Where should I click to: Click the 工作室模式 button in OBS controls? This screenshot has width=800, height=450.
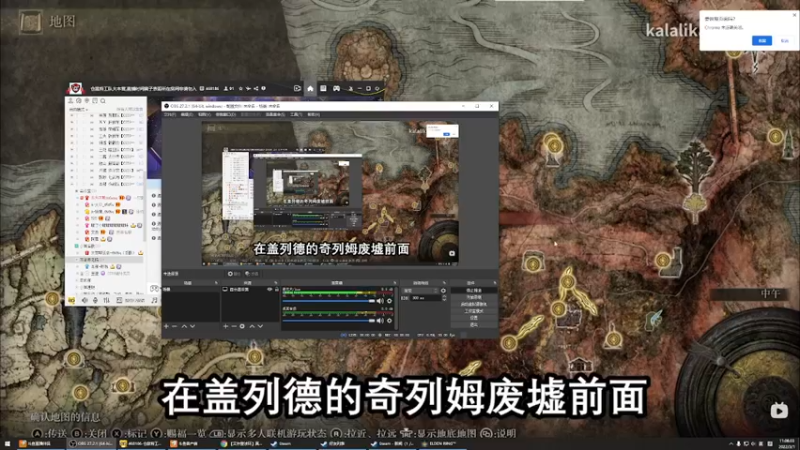tap(473, 311)
